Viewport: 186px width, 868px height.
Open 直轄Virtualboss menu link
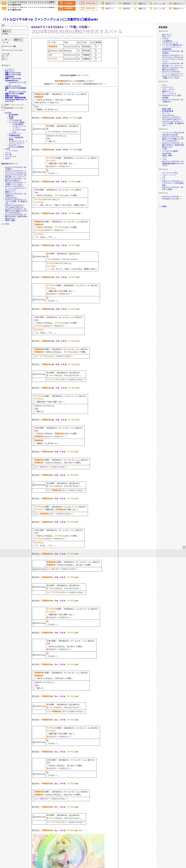tap(12, 96)
